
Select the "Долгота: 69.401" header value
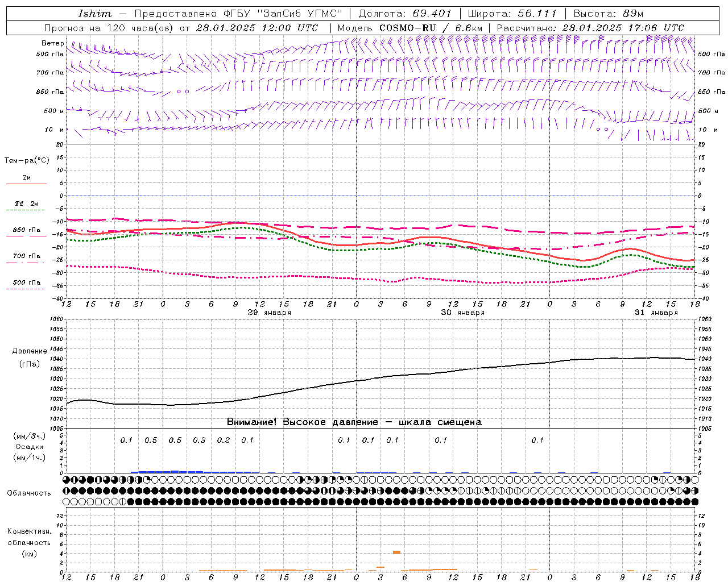point(405,14)
